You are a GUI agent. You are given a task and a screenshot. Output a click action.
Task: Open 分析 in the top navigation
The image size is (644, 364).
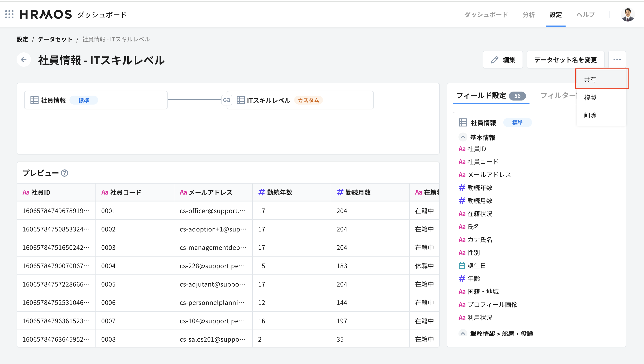coord(528,15)
